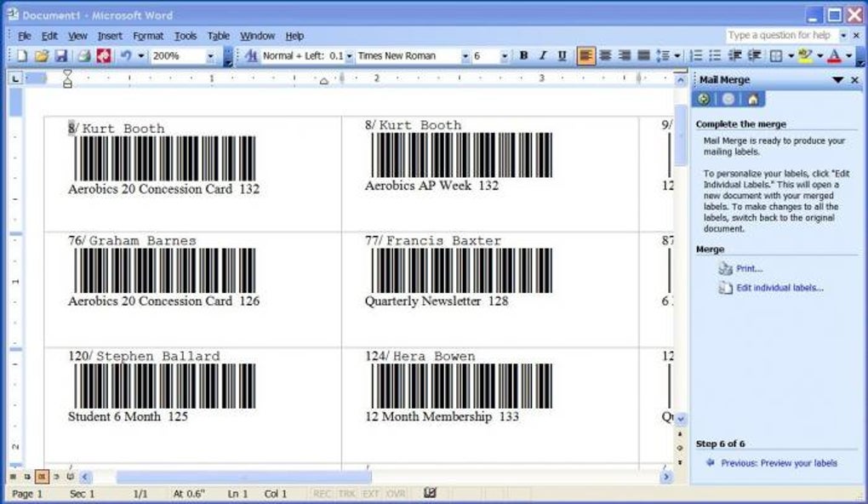868x504 pixels.
Task: Open the View menu
Action: pos(77,36)
